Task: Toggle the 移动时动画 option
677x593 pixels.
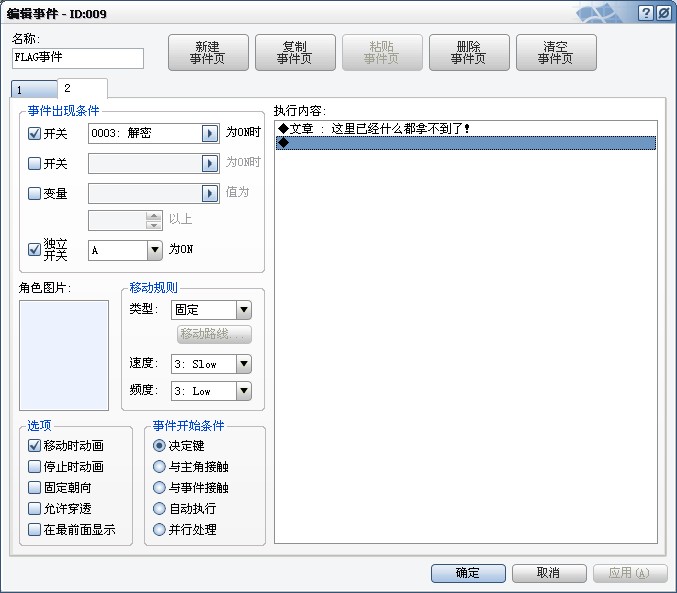Action: click(34, 445)
